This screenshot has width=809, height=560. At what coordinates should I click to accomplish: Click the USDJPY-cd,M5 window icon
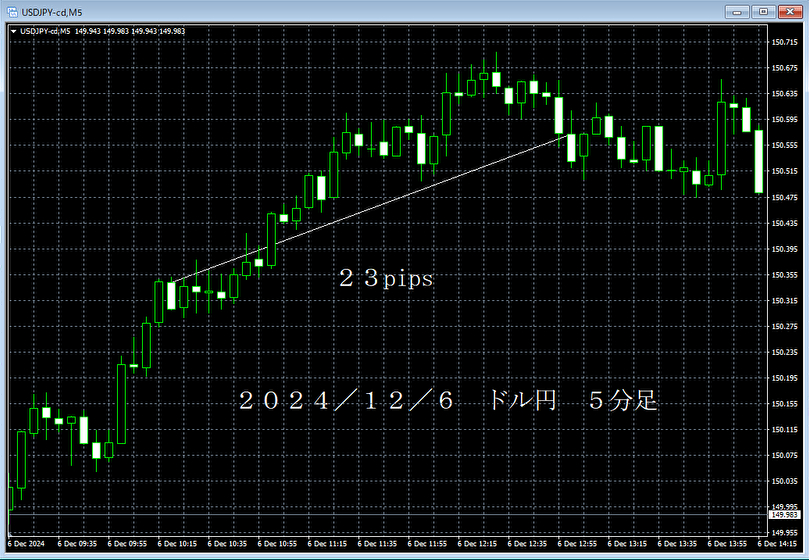(12, 12)
